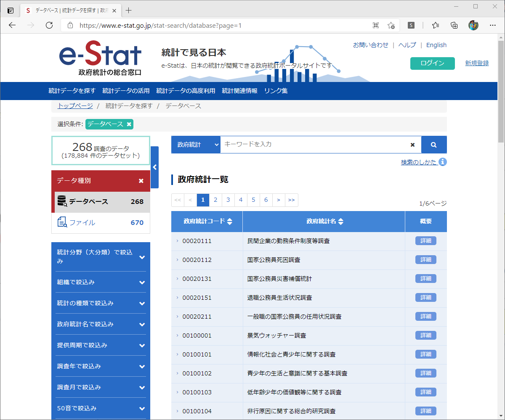This screenshot has height=420, width=505.
Task: Click the search magnifier icon
Action: click(434, 144)
